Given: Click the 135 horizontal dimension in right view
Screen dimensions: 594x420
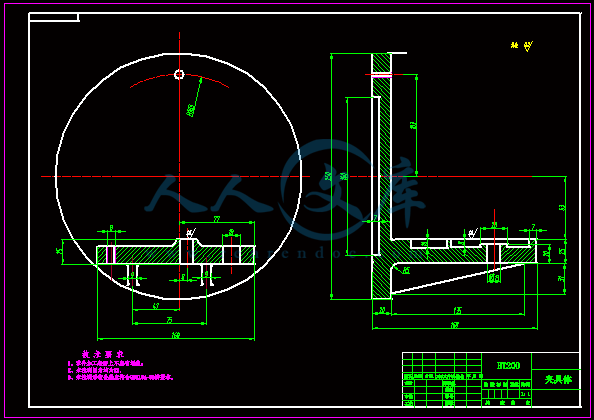Looking at the screenshot, I should pos(457,311).
